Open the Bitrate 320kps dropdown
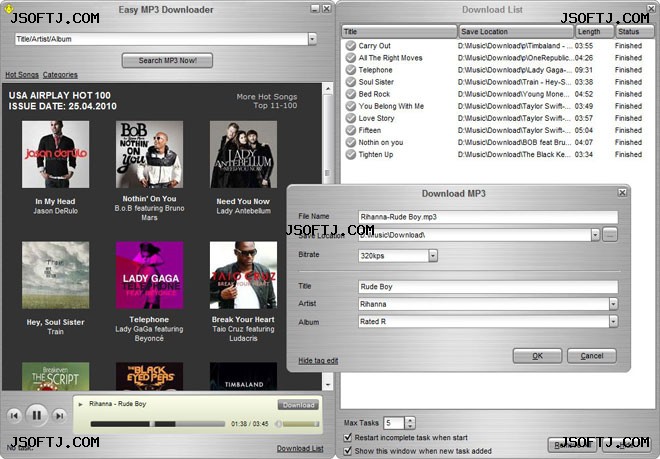Viewport: 660px width, 459px height. [x=433, y=256]
